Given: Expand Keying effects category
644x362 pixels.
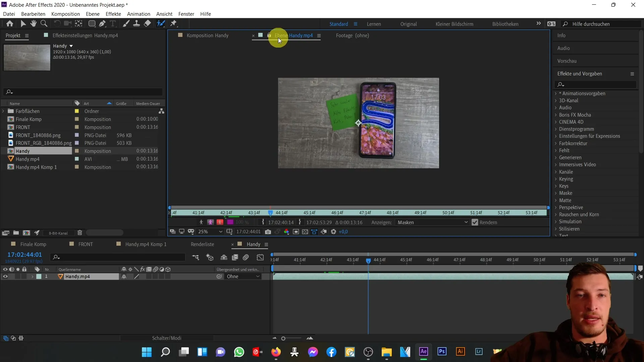Looking at the screenshot, I should 556,179.
